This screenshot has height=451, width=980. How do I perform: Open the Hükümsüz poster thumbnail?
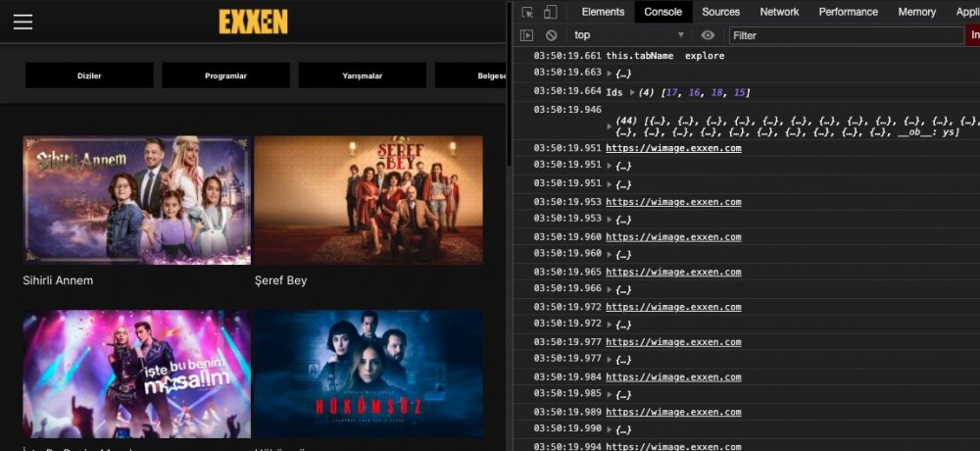coord(368,375)
